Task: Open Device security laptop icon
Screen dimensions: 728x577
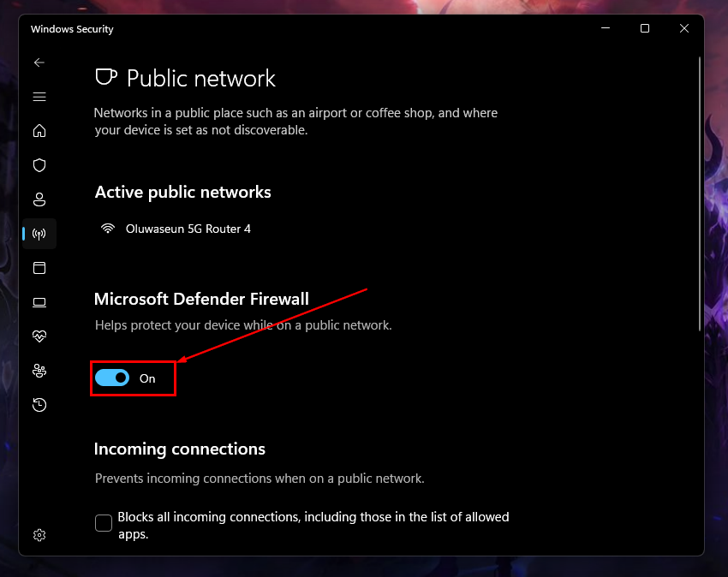Action: (x=39, y=302)
